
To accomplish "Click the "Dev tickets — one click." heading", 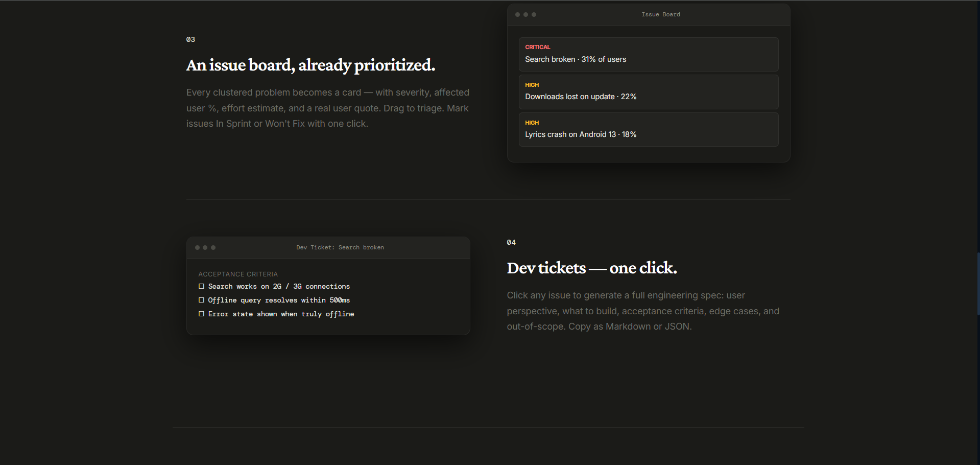I will pos(591,268).
